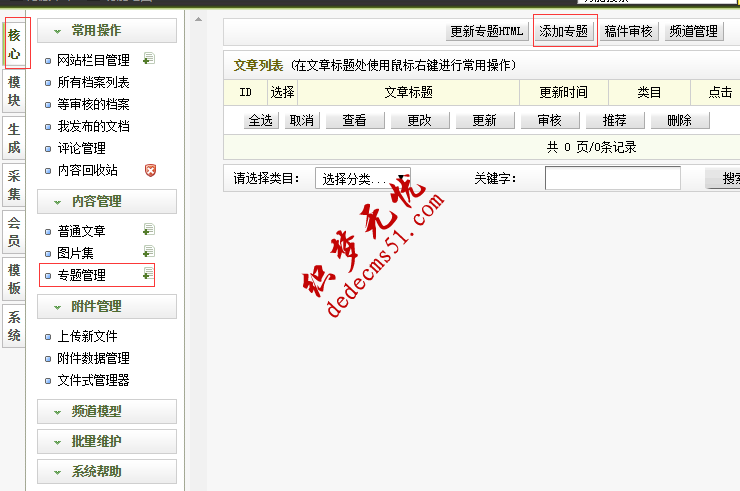
Task: Click add-document icon next to 图片集
Action: (x=149, y=251)
